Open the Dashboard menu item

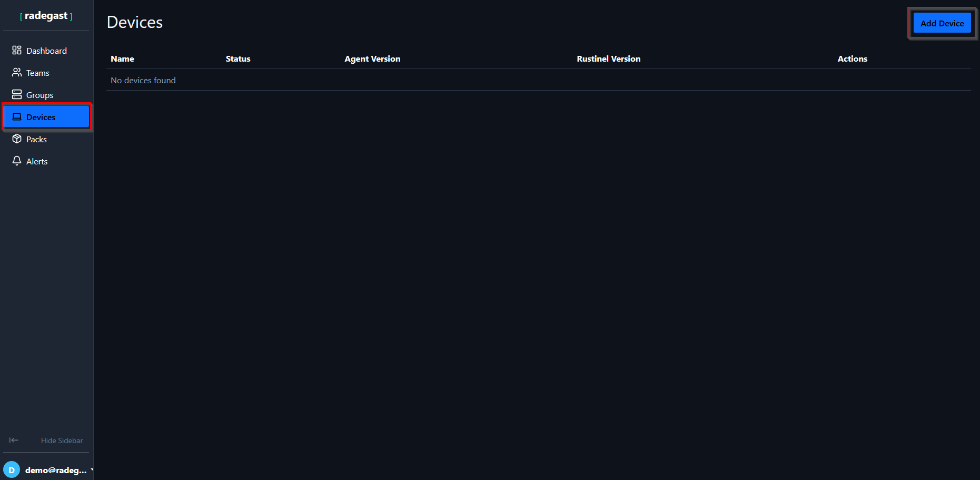(46, 51)
